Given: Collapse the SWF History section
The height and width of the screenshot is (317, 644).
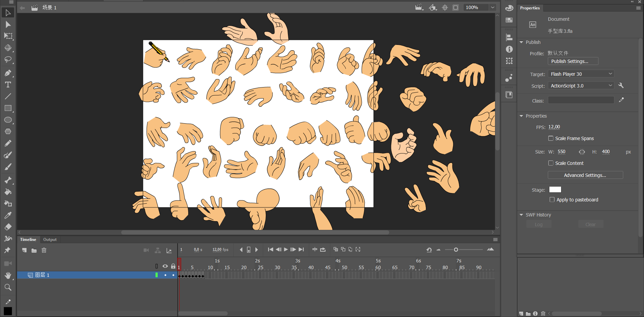Looking at the screenshot, I should click(521, 215).
